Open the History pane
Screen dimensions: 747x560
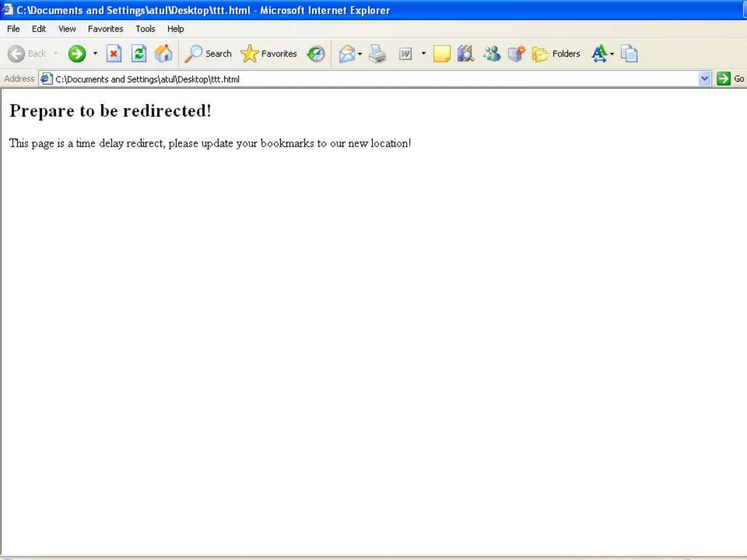click(316, 54)
